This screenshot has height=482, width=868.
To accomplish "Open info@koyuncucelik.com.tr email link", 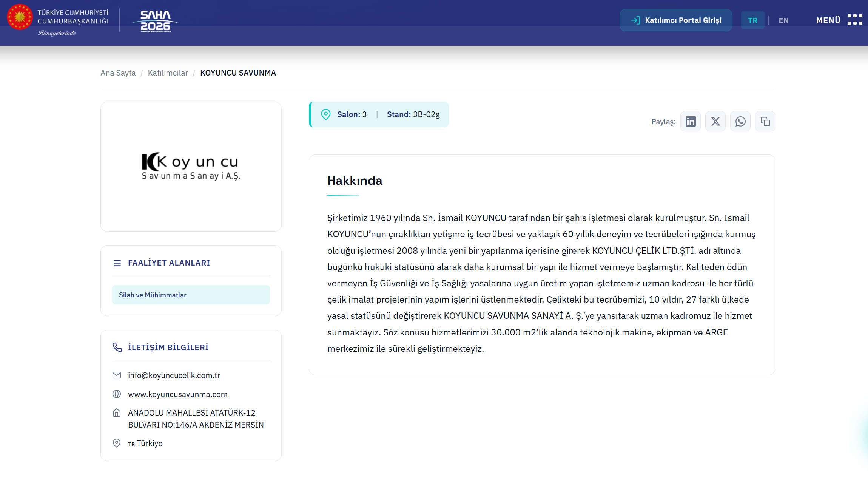I will tap(174, 375).
